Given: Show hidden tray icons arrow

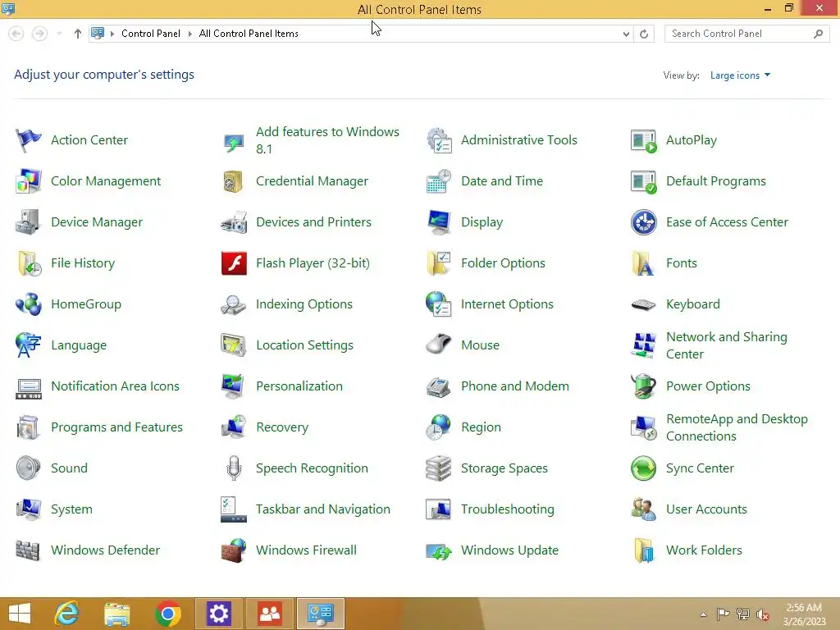Looking at the screenshot, I should coord(703,614).
